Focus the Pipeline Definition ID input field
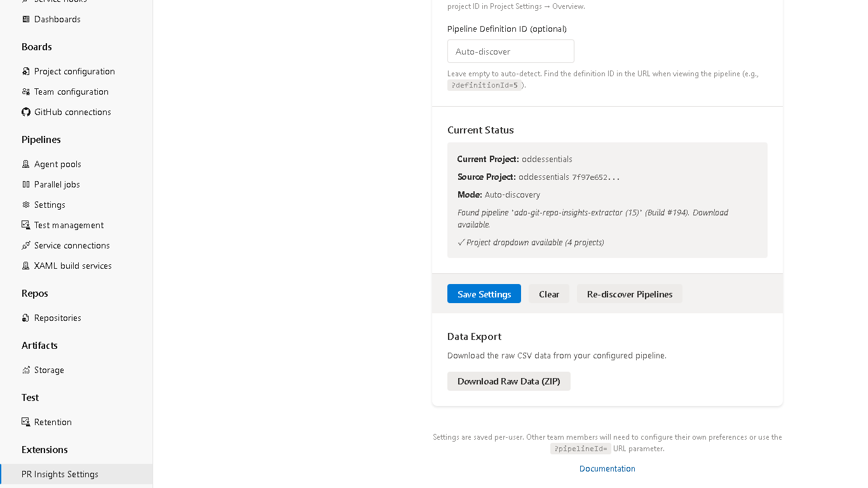This screenshot has width=868, height=488. [x=511, y=51]
